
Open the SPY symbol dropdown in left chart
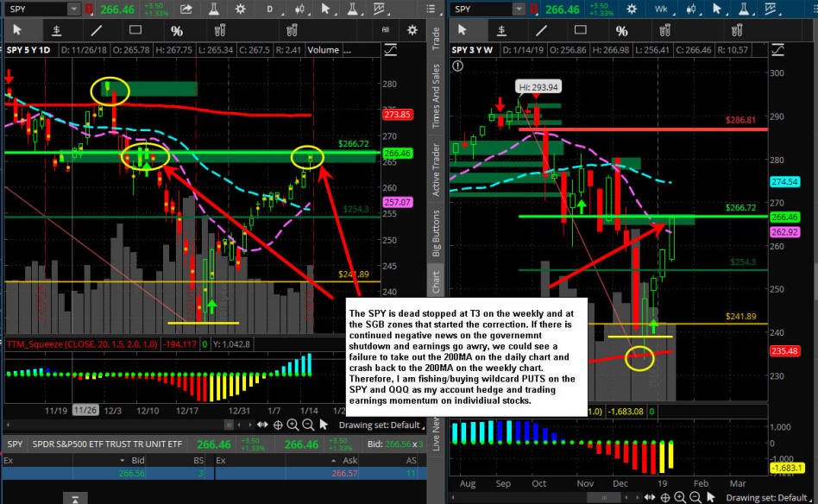point(74,9)
